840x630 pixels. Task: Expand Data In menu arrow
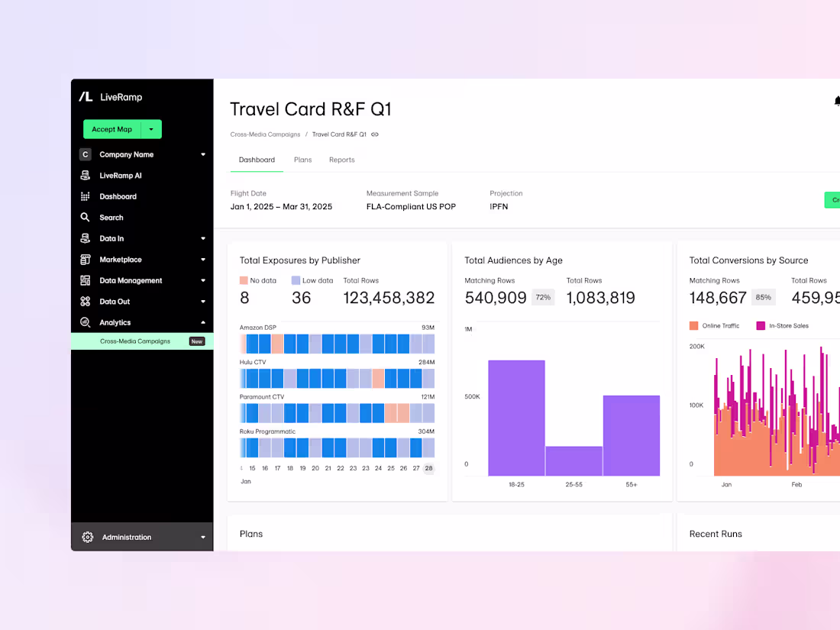pyautogui.click(x=203, y=238)
